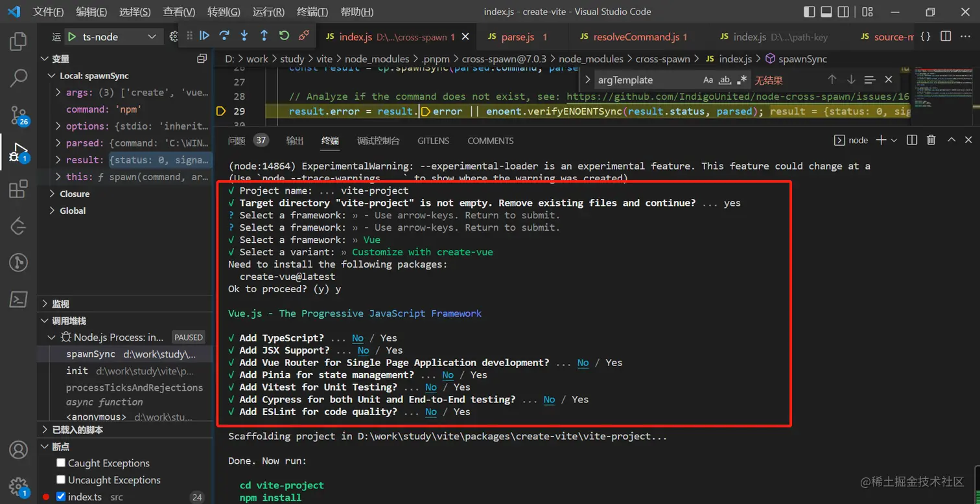Toggle bottom panel visibility in title bar
Viewport: 980px width, 504px height.
point(826,12)
